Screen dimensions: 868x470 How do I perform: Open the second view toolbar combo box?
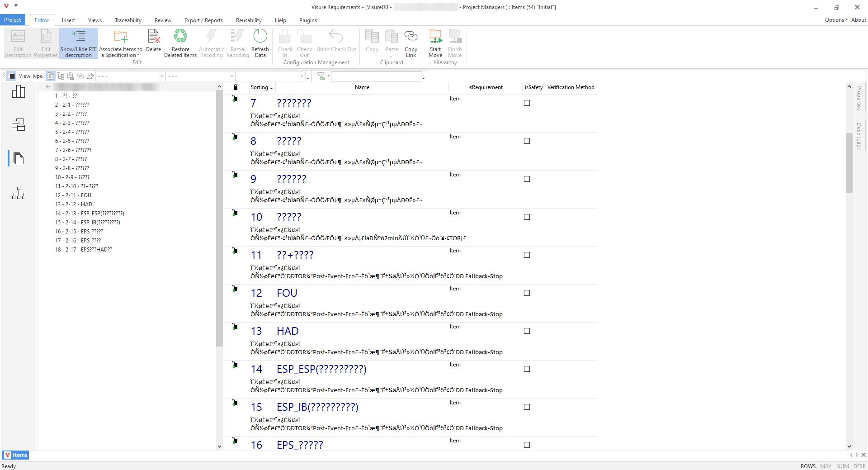[x=201, y=76]
